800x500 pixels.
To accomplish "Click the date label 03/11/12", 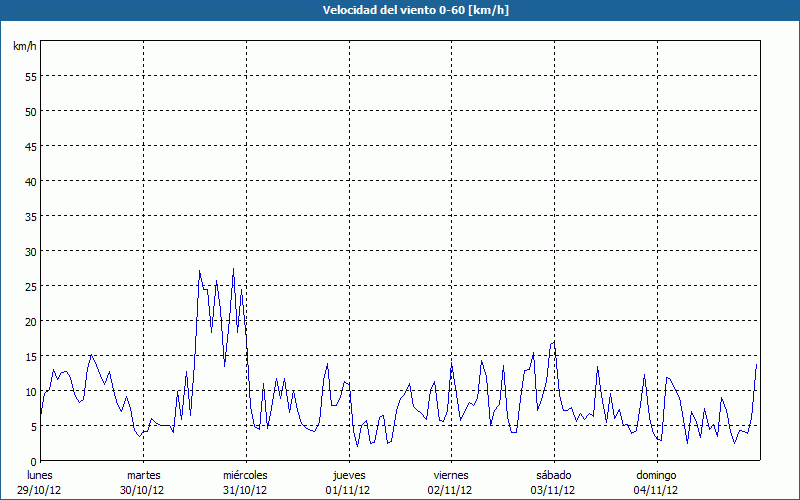I will tap(553, 490).
